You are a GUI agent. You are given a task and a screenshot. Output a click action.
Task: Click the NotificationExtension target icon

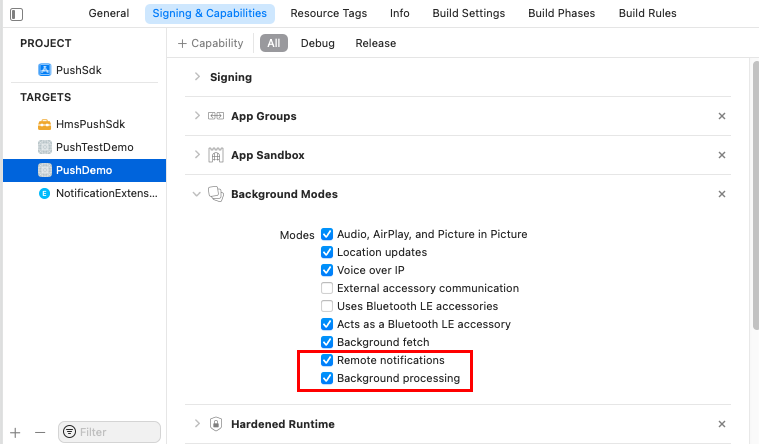[x=45, y=194]
